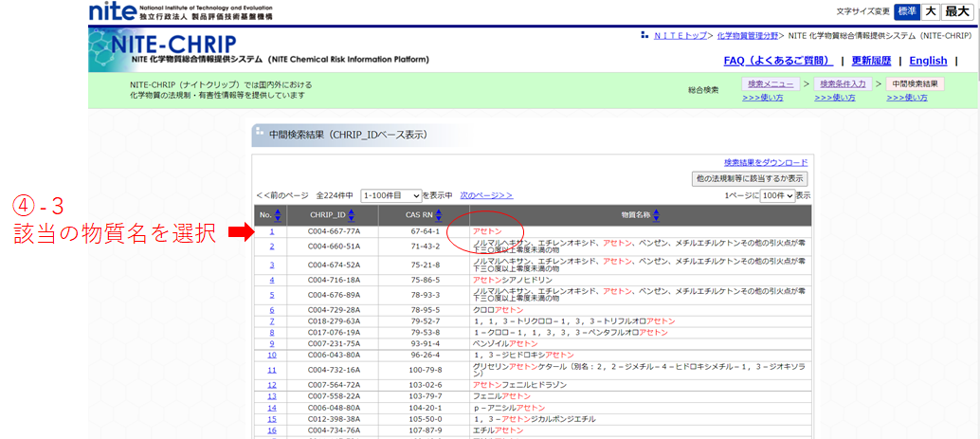980x439 pixels.
Task: Open result number 8 link
Action: point(271,333)
